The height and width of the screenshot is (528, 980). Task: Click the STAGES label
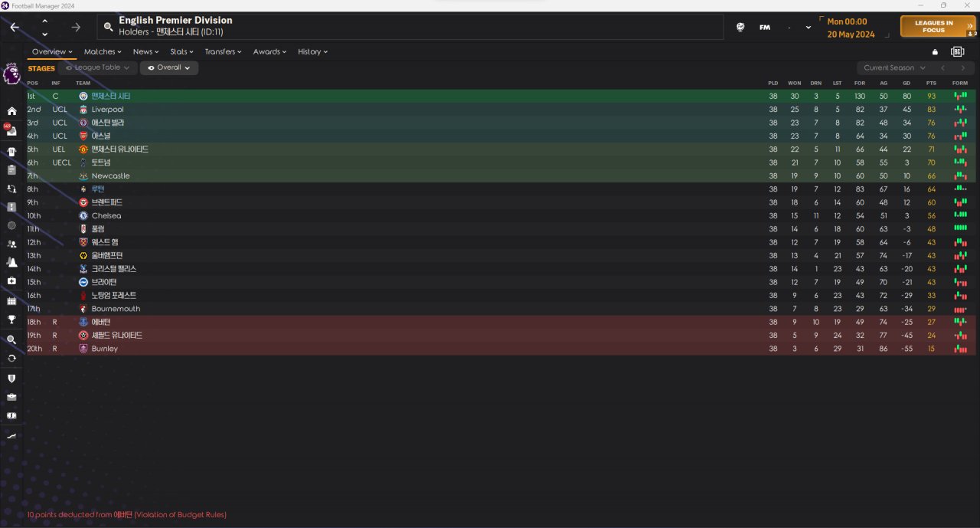pos(41,68)
